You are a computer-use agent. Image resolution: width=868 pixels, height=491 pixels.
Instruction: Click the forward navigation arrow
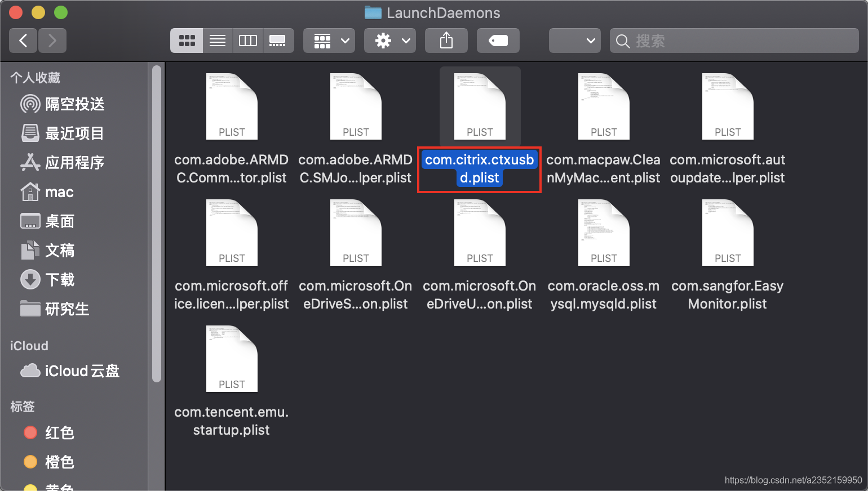52,41
